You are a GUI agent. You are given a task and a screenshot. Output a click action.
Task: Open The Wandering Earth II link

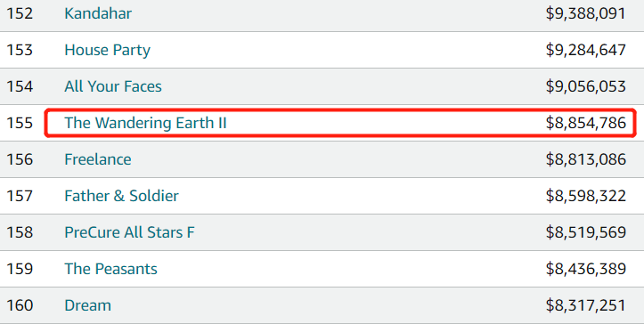tap(145, 123)
